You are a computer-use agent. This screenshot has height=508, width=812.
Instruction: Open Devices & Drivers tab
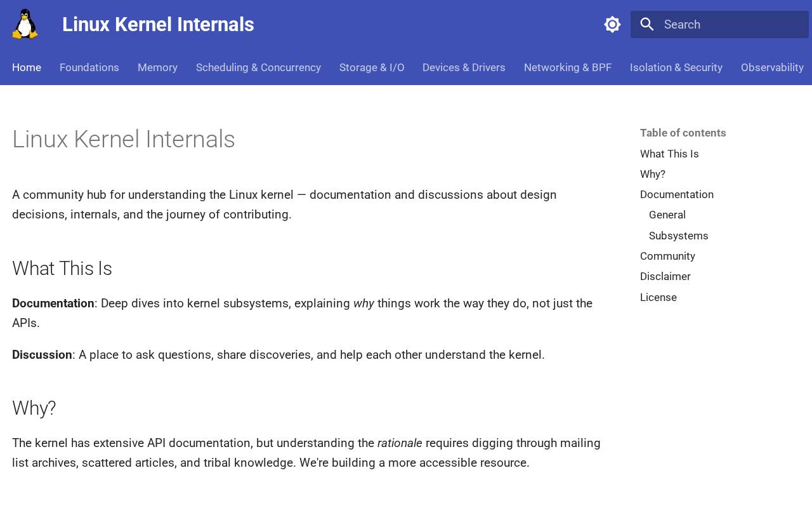click(x=464, y=67)
